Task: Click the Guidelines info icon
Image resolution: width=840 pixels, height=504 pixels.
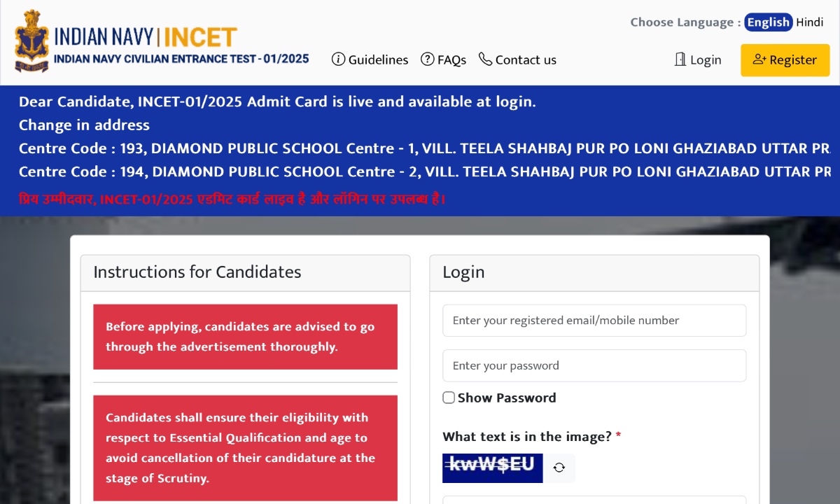Action: (338, 59)
